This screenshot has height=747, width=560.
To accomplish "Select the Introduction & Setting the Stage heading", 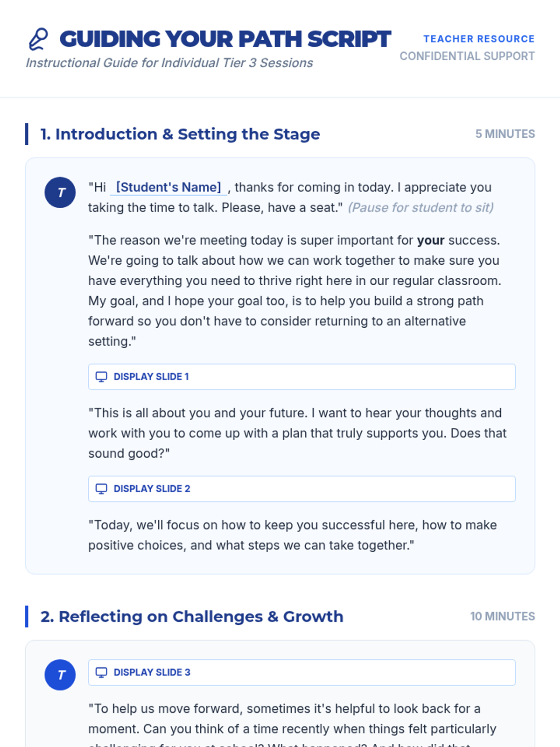I will tap(180, 134).
